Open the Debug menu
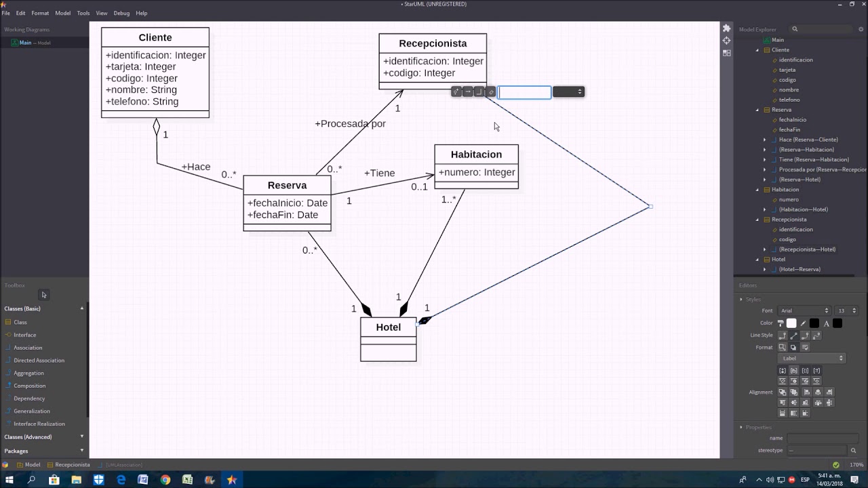 click(121, 13)
